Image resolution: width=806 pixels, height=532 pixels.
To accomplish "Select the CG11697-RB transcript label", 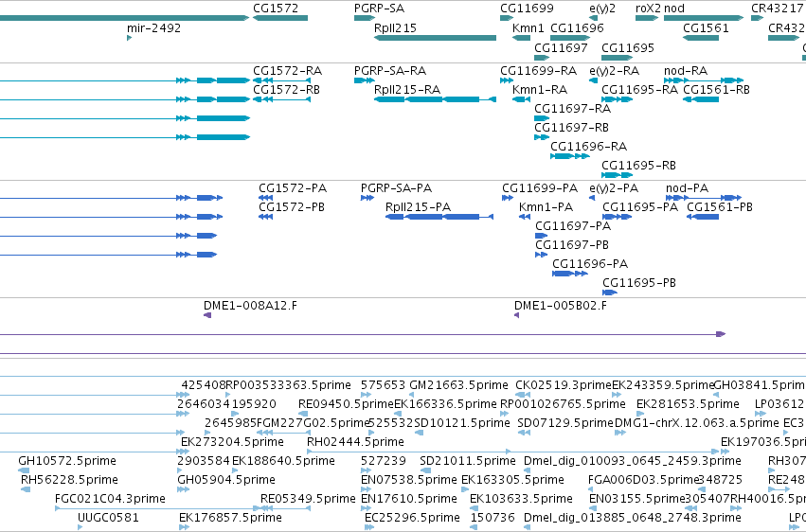I will click(572, 128).
